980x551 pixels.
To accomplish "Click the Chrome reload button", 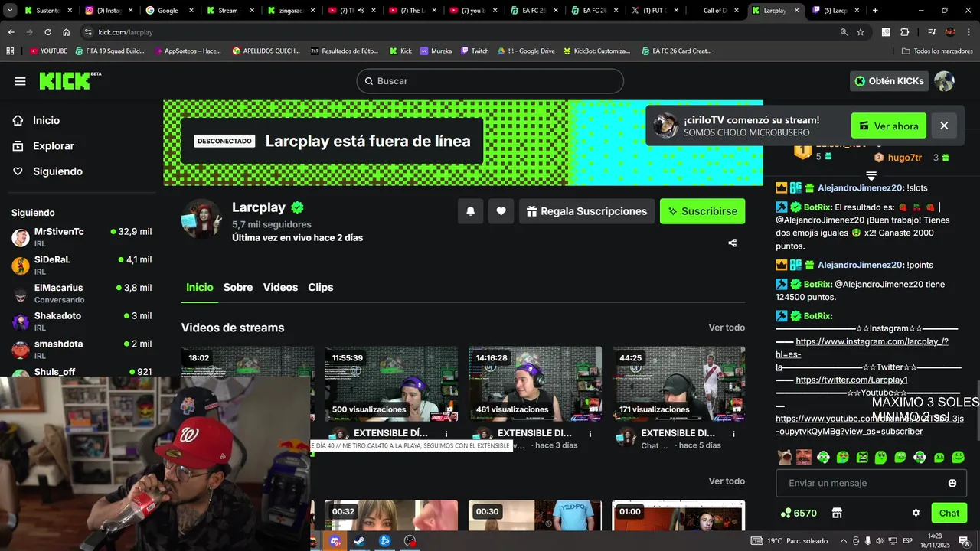I will [47, 32].
